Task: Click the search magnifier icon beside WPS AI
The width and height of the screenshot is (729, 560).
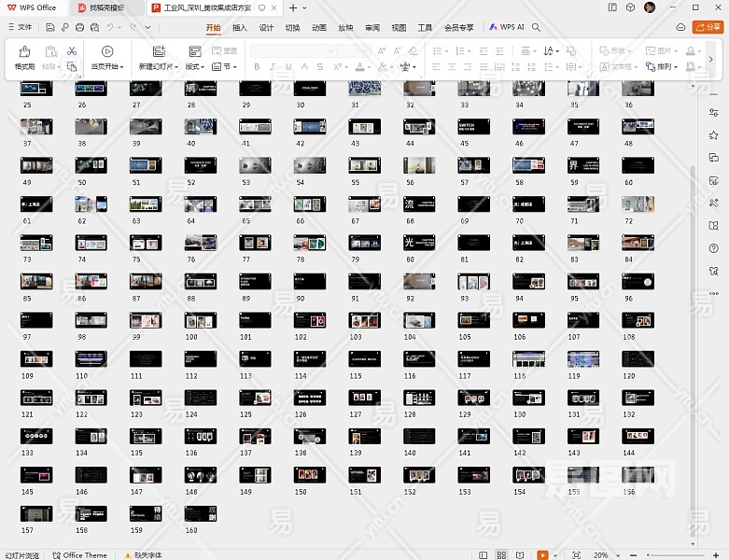Action: point(537,28)
